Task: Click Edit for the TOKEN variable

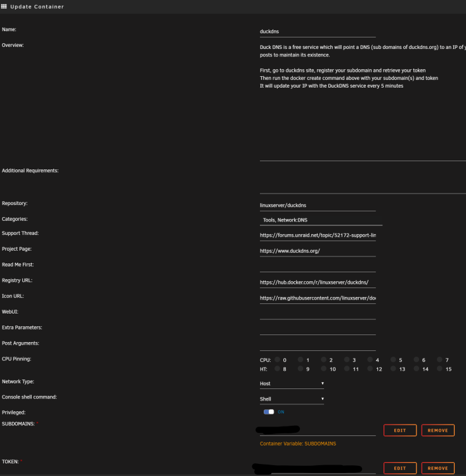Action: pyautogui.click(x=400, y=468)
